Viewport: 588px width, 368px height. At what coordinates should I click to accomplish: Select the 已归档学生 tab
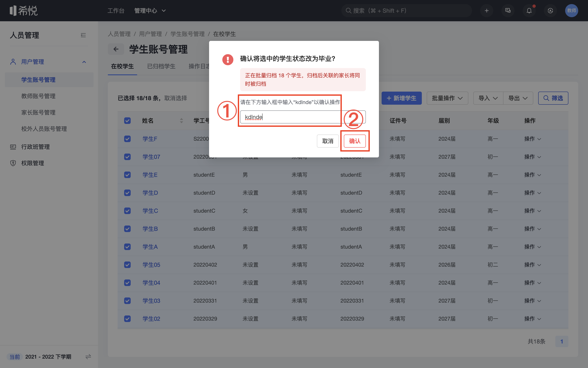point(161,66)
